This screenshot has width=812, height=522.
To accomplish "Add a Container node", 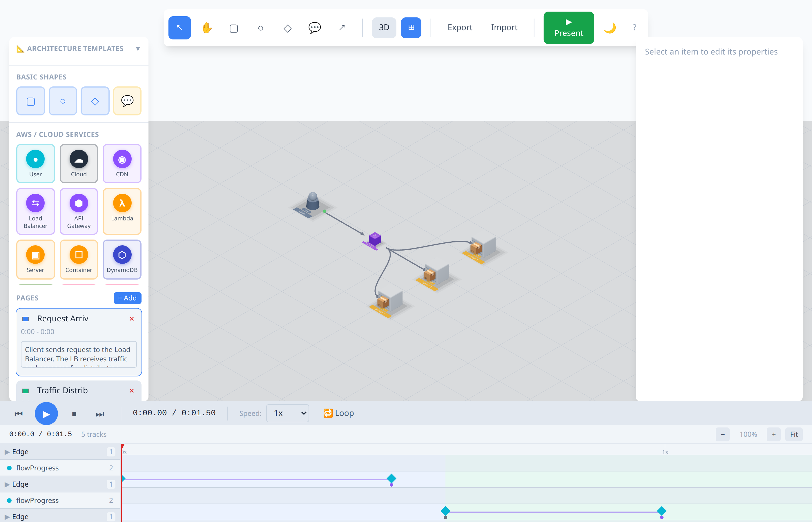I will pos(79,259).
